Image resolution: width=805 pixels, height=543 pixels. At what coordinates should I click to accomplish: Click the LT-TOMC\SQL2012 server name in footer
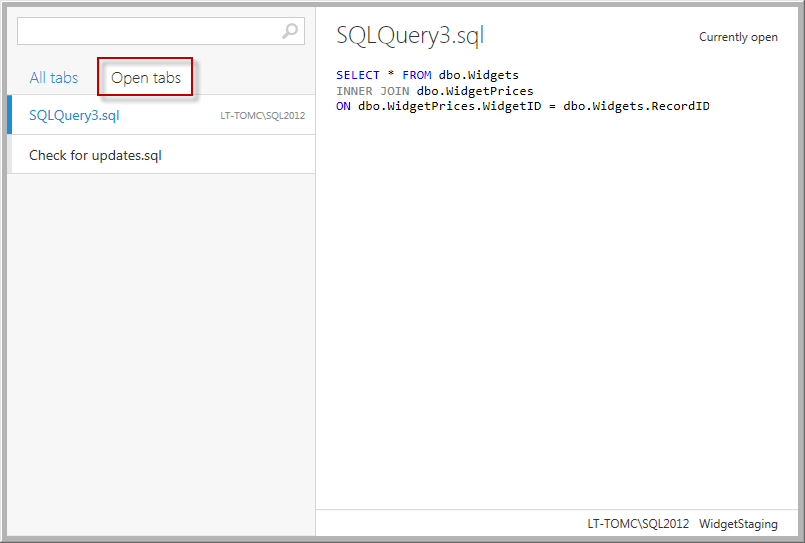click(x=638, y=524)
